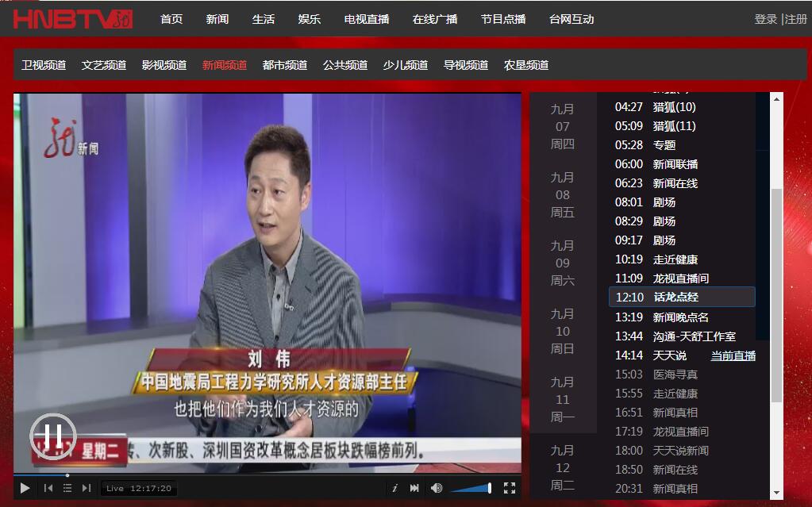Viewport: 812px width, 507px height.
Task: Select the 新闻频道 channel tab
Action: click(x=224, y=65)
